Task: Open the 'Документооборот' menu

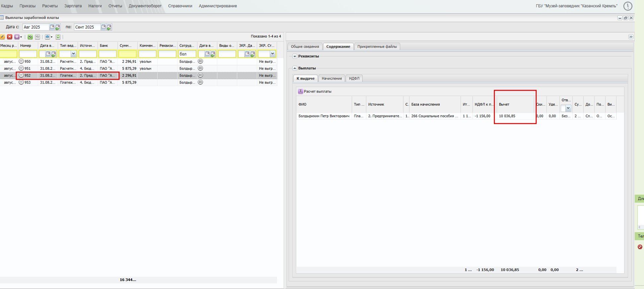Action: (145, 6)
